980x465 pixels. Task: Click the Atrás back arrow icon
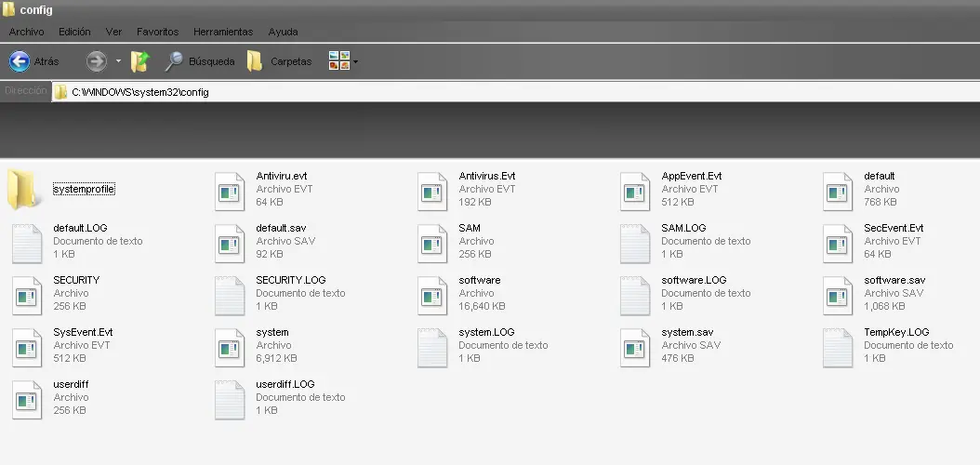[20, 61]
